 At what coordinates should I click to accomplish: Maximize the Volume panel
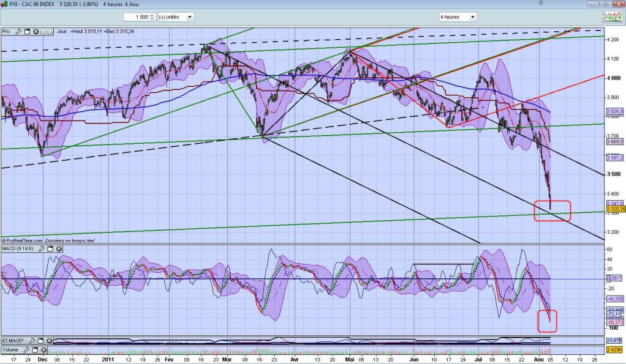(x=34, y=351)
